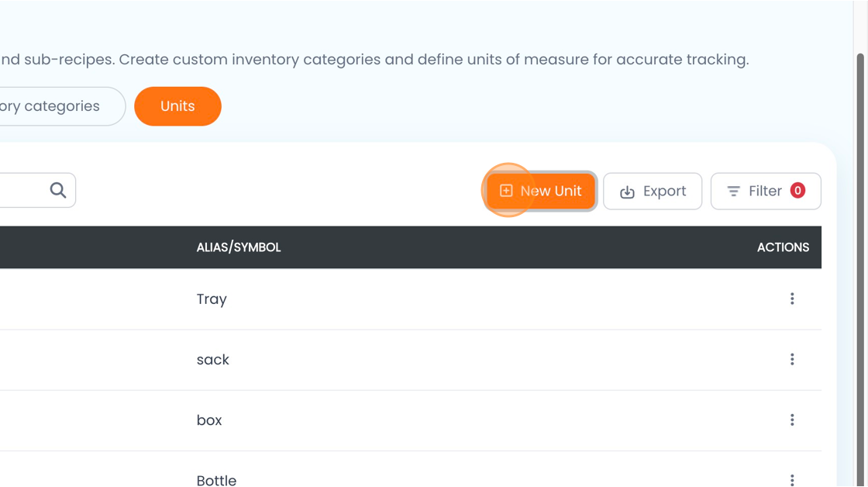This screenshot has height=487, width=868.
Task: Click the Export download icon
Action: coord(627,192)
